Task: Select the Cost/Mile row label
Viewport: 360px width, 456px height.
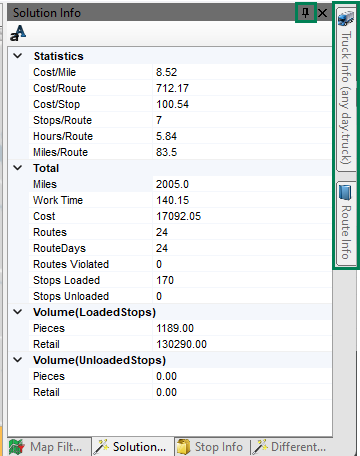Action: (54, 72)
